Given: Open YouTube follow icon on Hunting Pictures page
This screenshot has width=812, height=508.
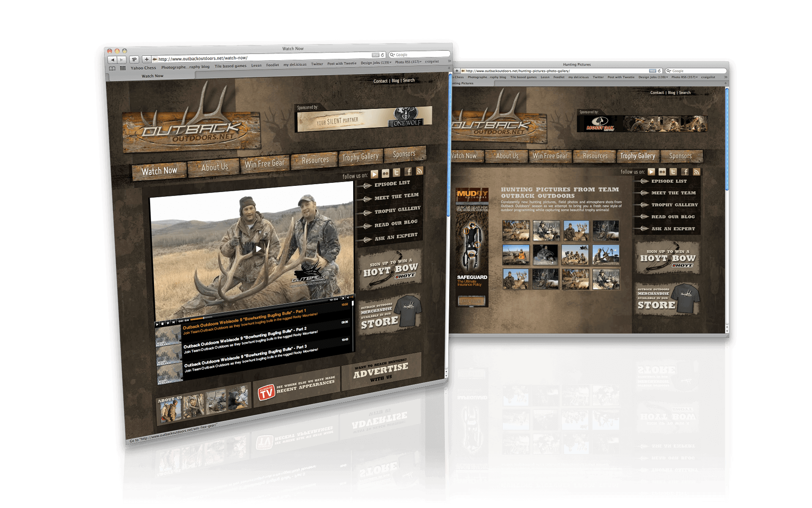Looking at the screenshot, I should [651, 172].
